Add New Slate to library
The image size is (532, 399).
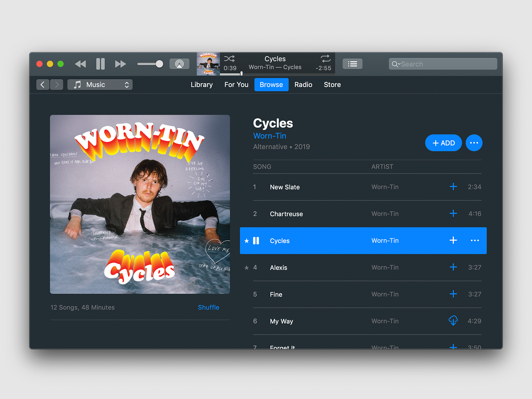pos(453,187)
